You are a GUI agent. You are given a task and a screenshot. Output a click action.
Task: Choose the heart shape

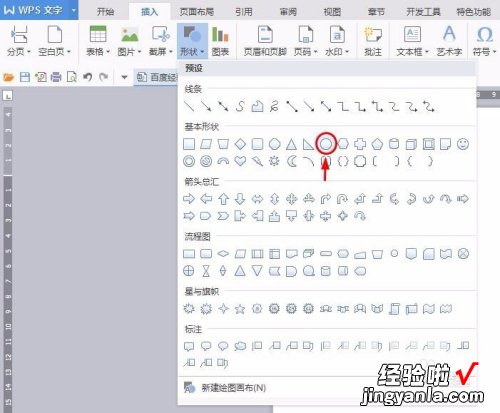(240, 161)
